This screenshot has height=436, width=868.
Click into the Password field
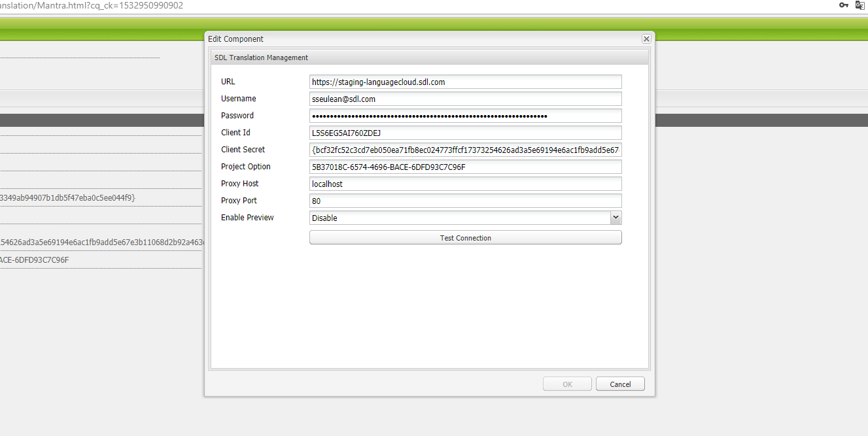click(x=465, y=116)
